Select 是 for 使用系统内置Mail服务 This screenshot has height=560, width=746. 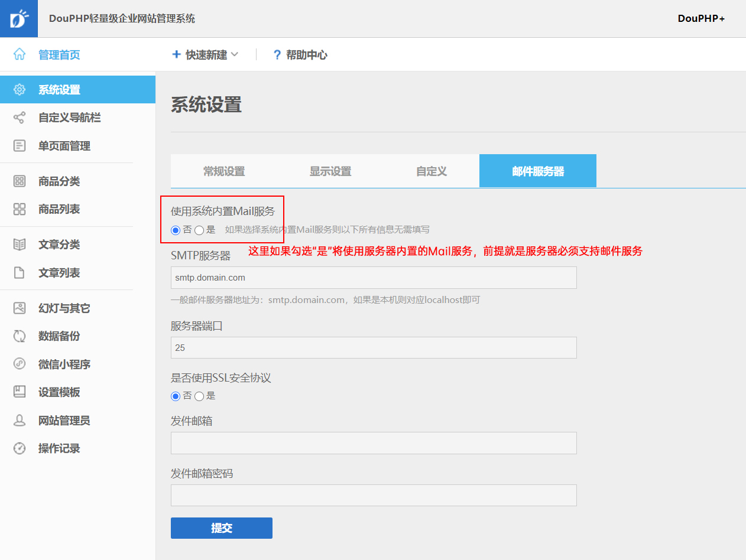tap(199, 230)
